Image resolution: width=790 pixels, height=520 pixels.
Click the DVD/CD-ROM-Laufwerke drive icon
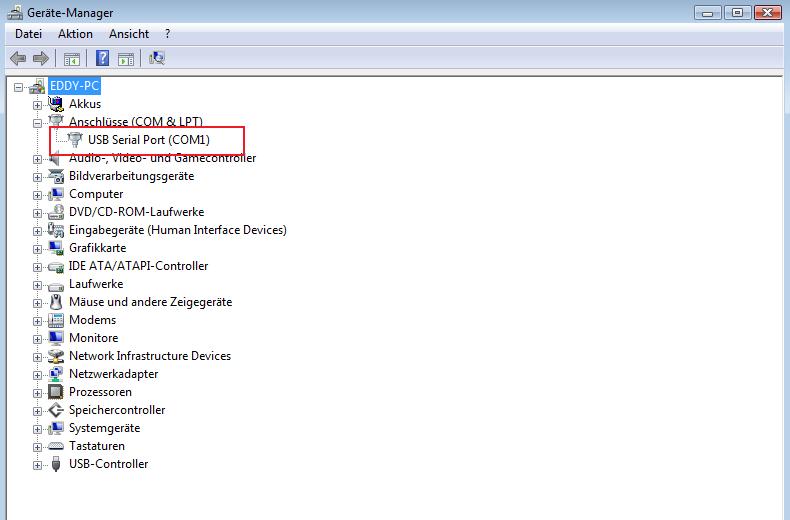pos(56,212)
